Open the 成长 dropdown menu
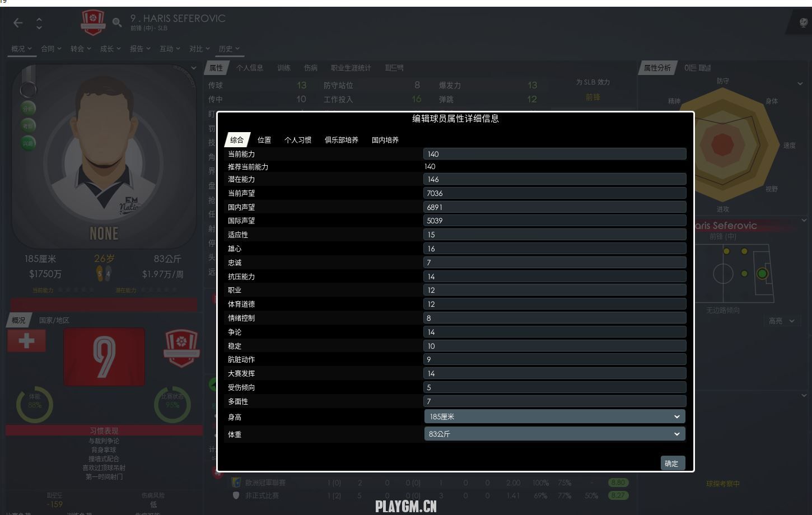 [110, 49]
